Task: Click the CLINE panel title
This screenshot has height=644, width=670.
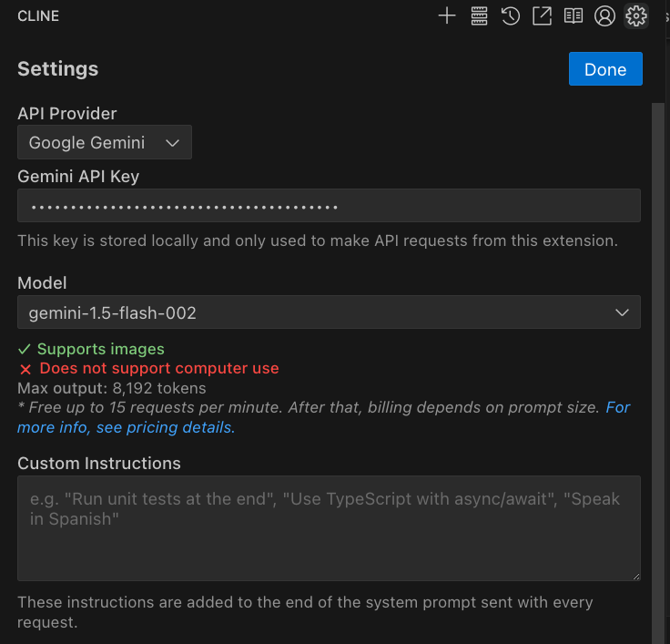Action: click(38, 15)
